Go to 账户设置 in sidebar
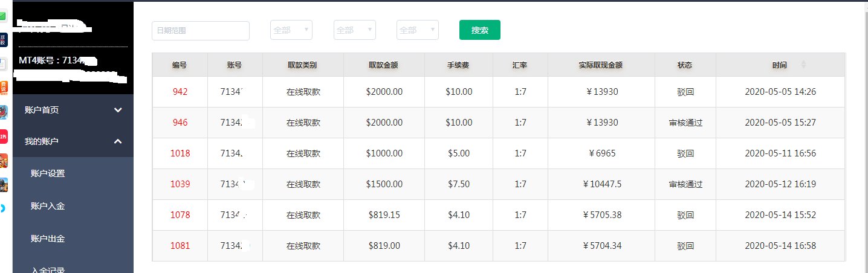 (48, 174)
